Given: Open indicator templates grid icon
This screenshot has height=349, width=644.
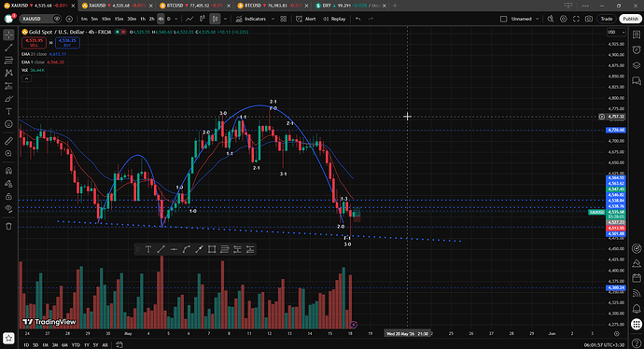Looking at the screenshot, I should click(x=284, y=19).
